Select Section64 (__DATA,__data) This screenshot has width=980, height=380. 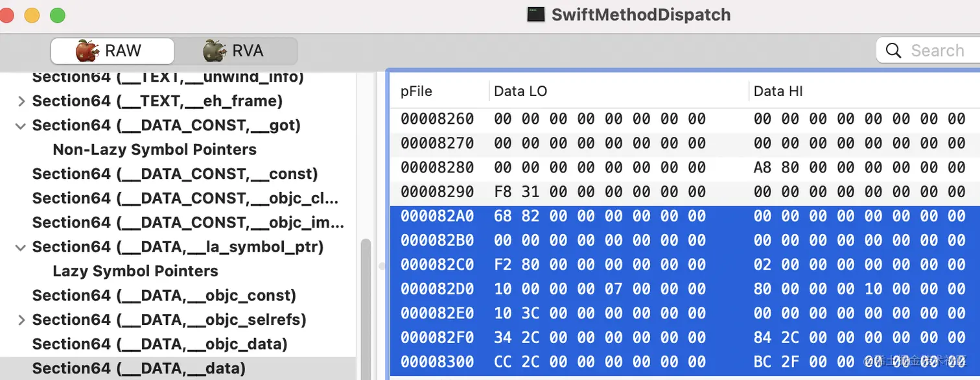[x=139, y=368]
